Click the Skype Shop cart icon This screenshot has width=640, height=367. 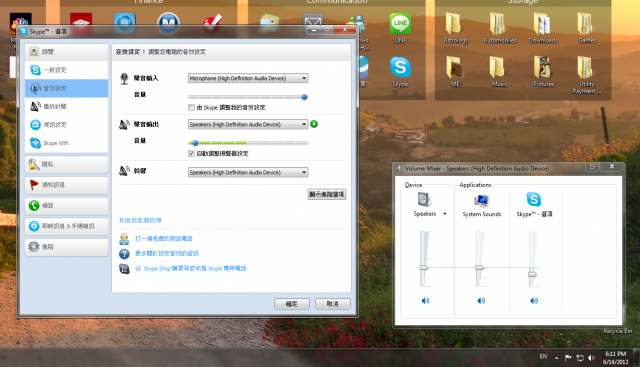(x=124, y=269)
